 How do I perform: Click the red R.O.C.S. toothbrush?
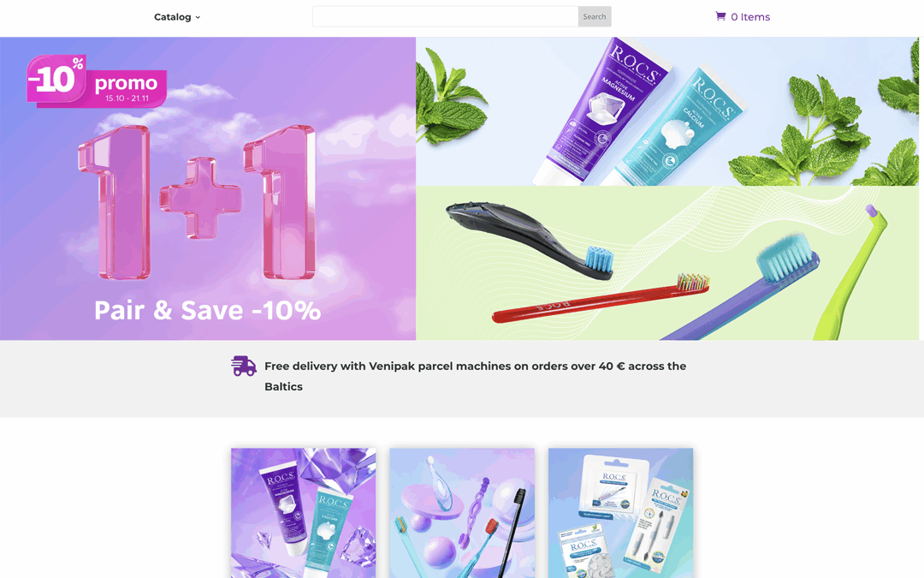click(x=600, y=299)
